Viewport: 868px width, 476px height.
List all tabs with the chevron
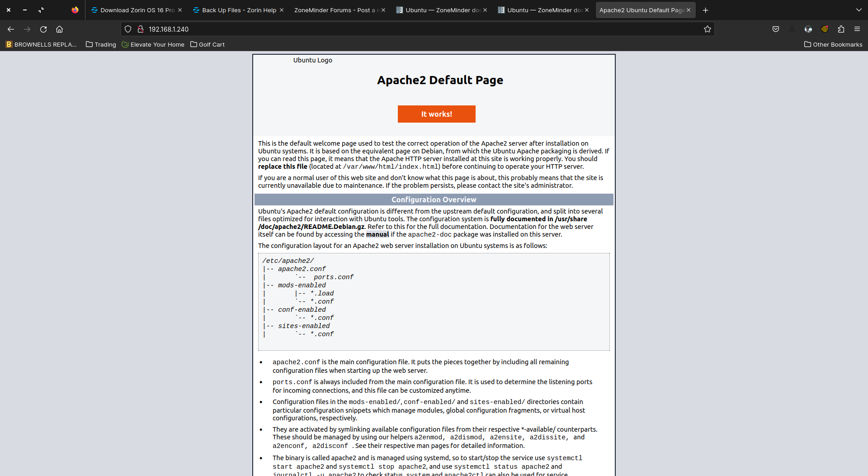(859, 10)
